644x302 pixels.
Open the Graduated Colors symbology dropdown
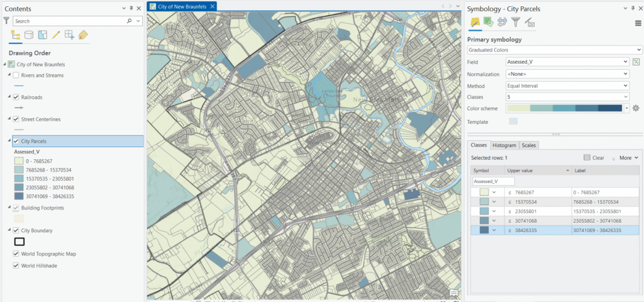pos(554,50)
